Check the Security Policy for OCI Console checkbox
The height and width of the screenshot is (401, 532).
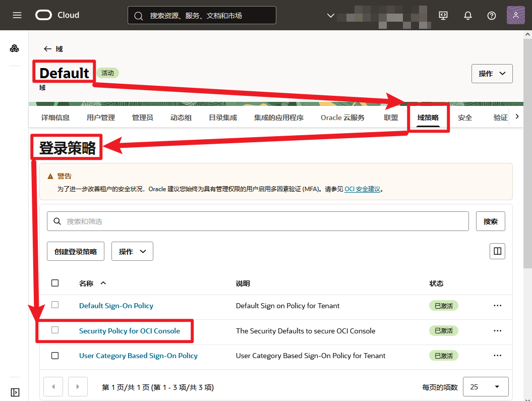(55, 330)
